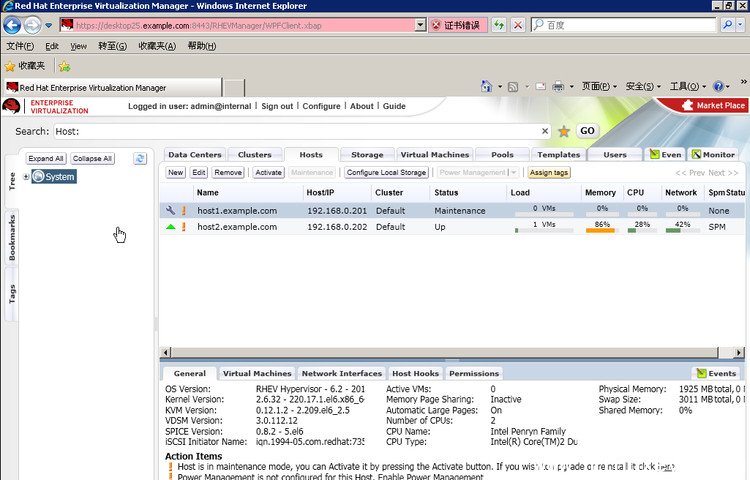Open the address bar URL dropdown
The height and width of the screenshot is (480, 750).
click(420, 25)
